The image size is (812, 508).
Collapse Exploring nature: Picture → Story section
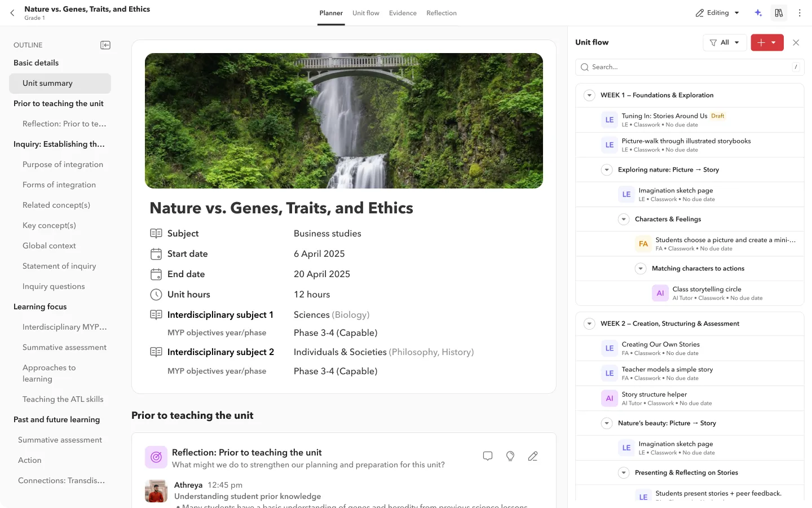(x=607, y=170)
